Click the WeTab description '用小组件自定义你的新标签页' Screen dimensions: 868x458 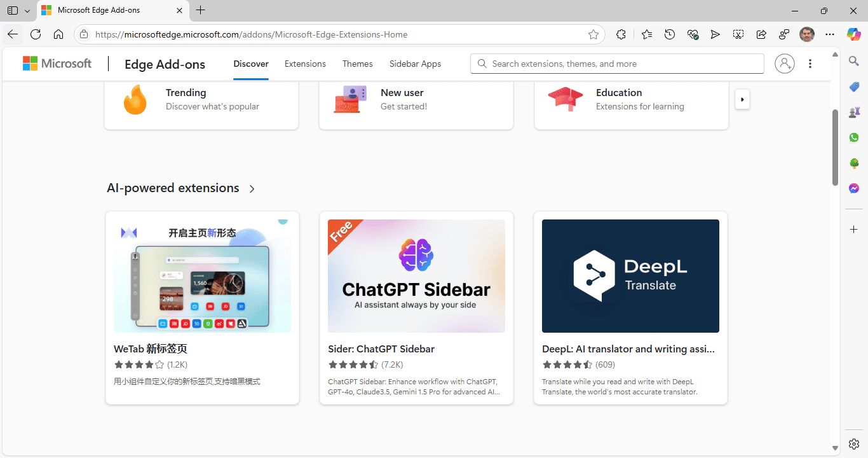click(x=187, y=382)
